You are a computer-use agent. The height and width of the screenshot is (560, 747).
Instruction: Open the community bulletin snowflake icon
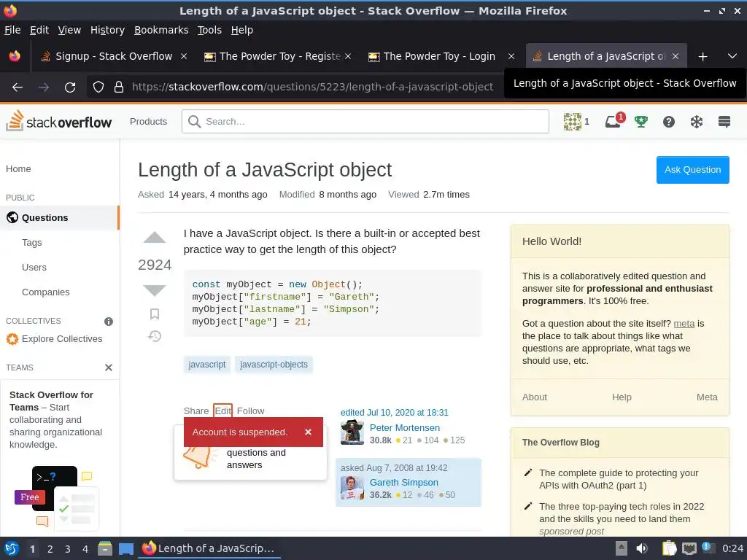pyautogui.click(x=697, y=122)
